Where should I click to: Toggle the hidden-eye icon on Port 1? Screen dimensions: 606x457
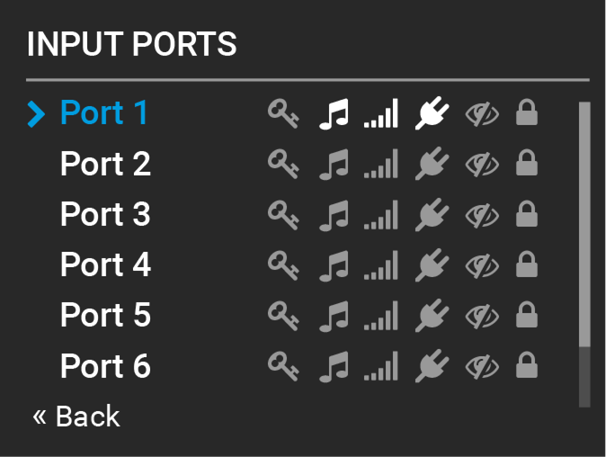pyautogui.click(x=482, y=114)
